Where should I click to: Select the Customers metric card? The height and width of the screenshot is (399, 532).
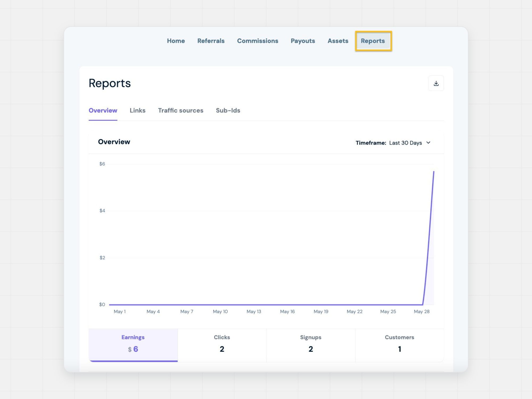[x=400, y=345]
